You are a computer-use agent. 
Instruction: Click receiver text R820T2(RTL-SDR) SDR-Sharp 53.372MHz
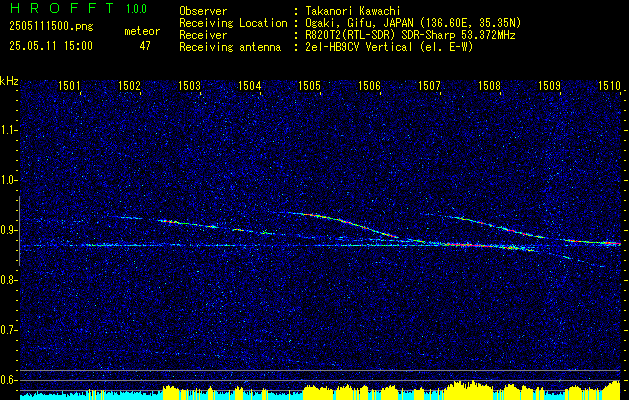click(x=408, y=35)
